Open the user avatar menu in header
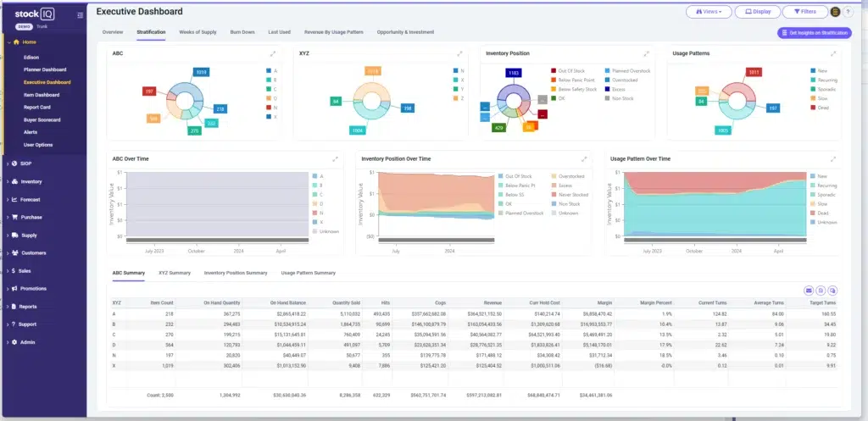Viewport: 868px width, 421px height. (835, 12)
